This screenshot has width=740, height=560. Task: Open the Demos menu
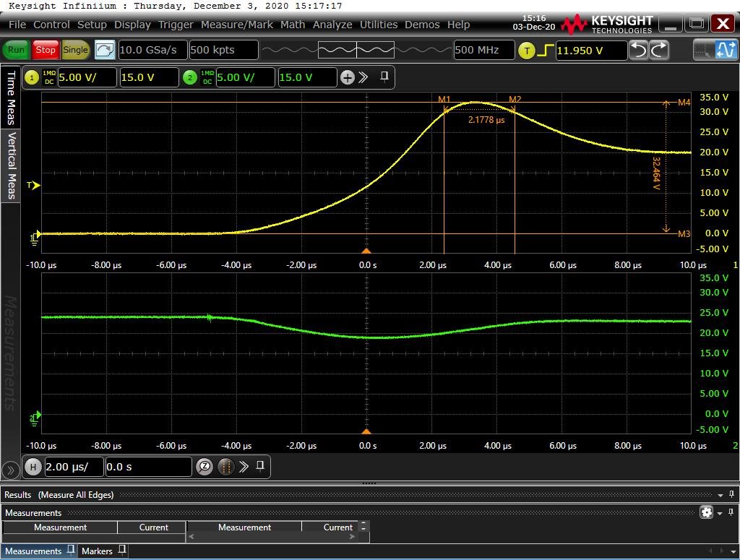[422, 25]
